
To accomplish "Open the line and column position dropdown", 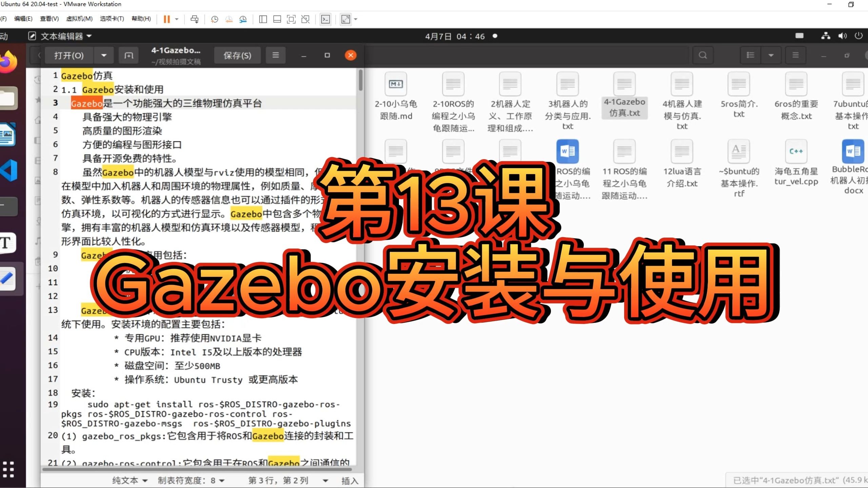I will coord(288,481).
